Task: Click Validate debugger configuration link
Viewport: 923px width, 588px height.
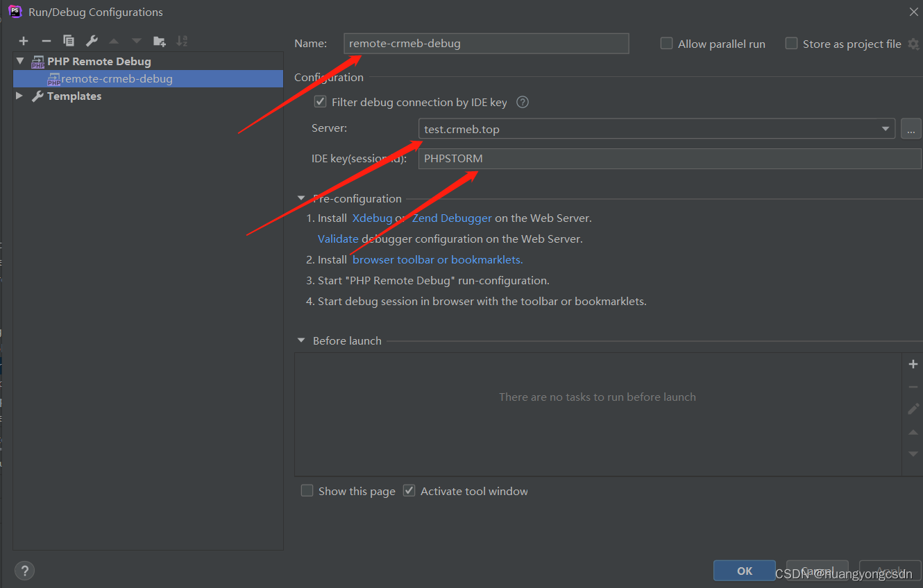Action: click(x=338, y=239)
